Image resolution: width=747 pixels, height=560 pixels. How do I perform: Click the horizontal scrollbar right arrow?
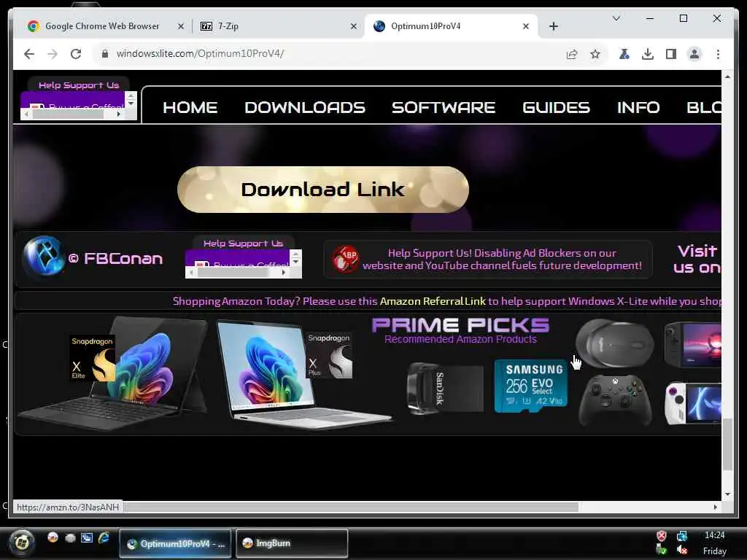(716, 507)
